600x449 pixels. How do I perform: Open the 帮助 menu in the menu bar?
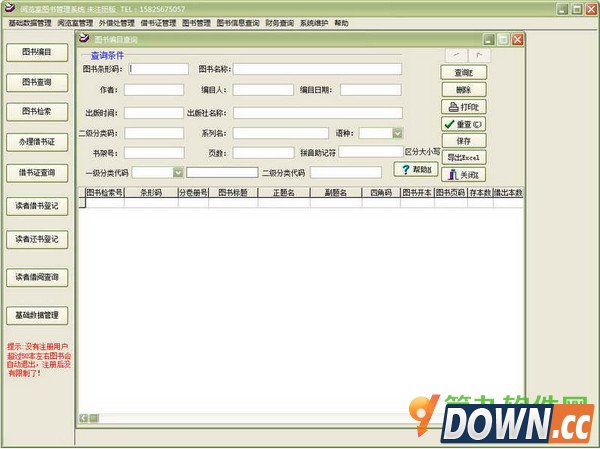click(341, 23)
